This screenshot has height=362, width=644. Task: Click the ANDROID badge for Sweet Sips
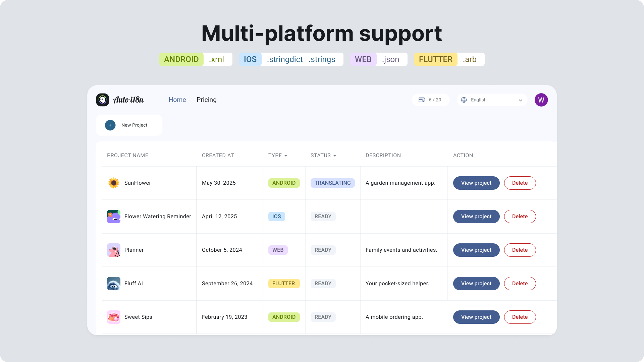point(284,317)
